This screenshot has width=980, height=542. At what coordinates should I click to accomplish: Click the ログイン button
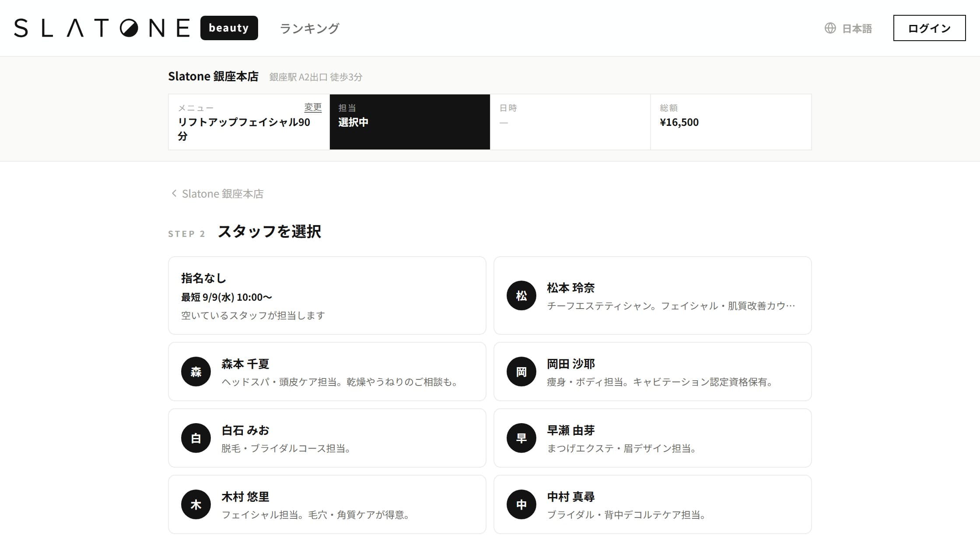pos(929,28)
